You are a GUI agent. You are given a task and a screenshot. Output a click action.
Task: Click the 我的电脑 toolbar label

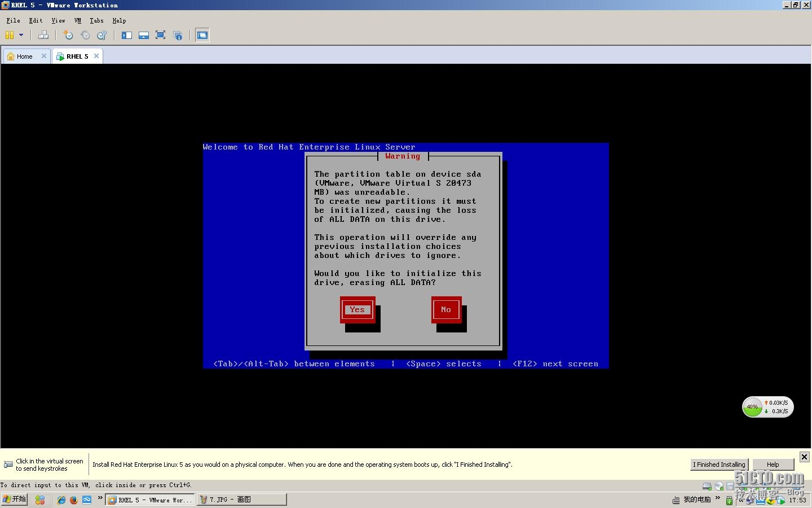pyautogui.click(x=697, y=500)
